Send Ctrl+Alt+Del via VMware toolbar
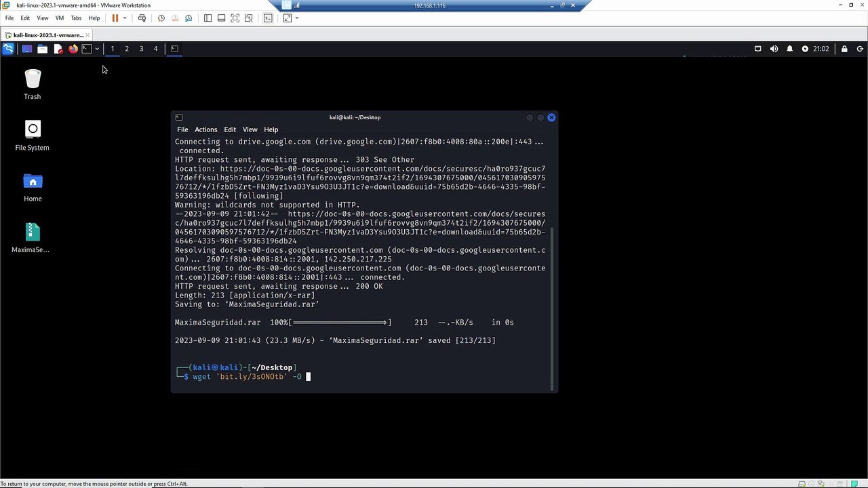This screenshot has height=488, width=868. [x=142, y=18]
